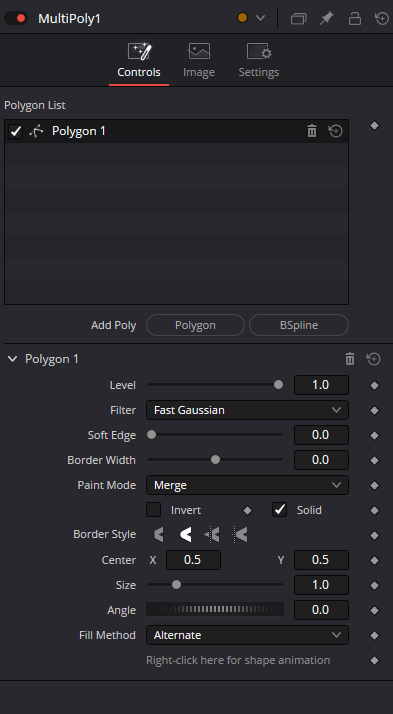Open the Settings tab

259,61
